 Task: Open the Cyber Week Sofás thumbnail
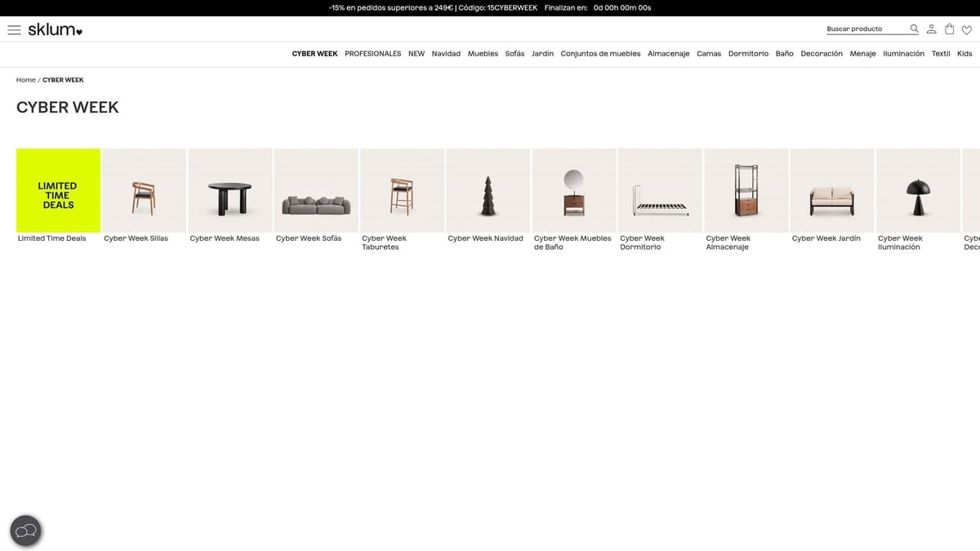pos(316,190)
